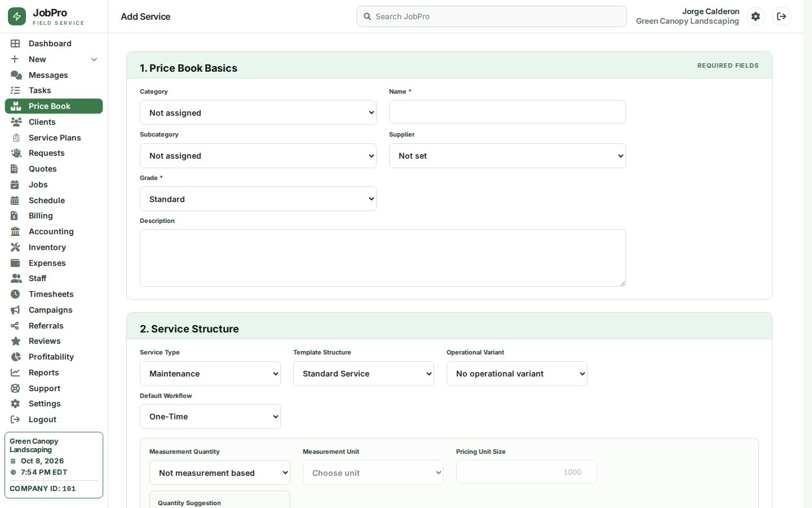Click the Clients people icon
Viewport: 812px width, 508px height.
(16, 122)
